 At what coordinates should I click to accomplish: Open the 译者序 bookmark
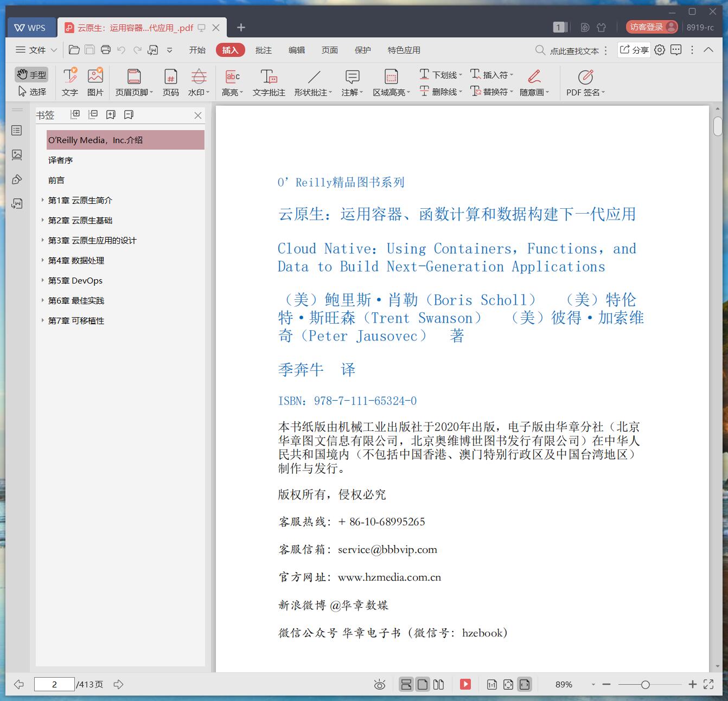coord(60,160)
